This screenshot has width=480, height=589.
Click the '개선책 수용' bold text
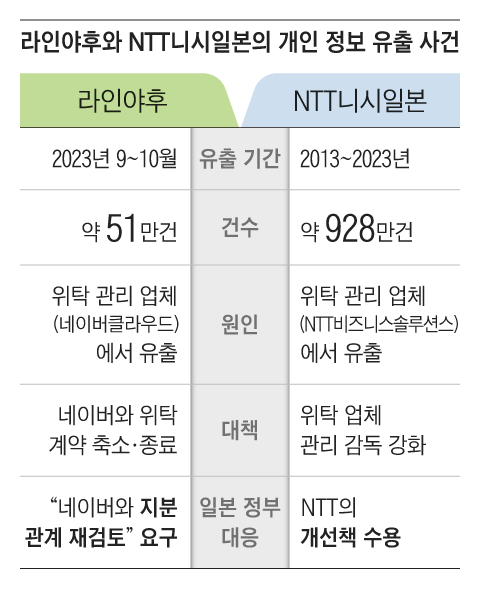point(350,537)
